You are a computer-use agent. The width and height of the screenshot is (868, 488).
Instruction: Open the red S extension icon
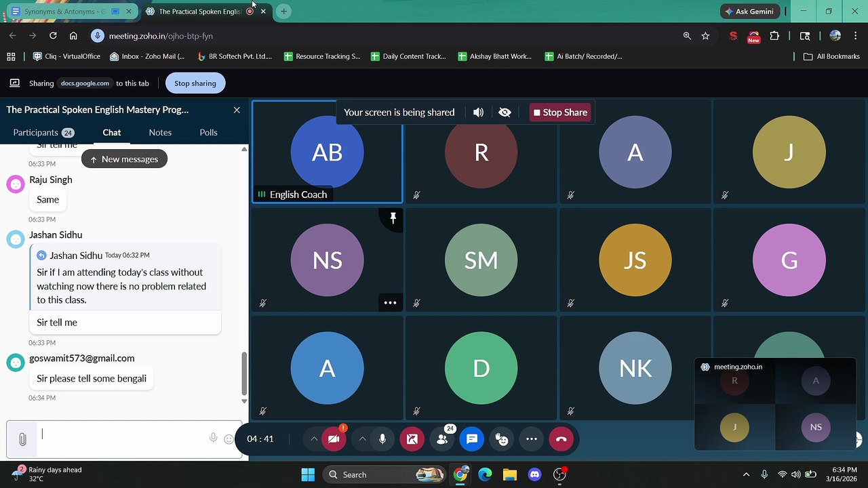(733, 36)
